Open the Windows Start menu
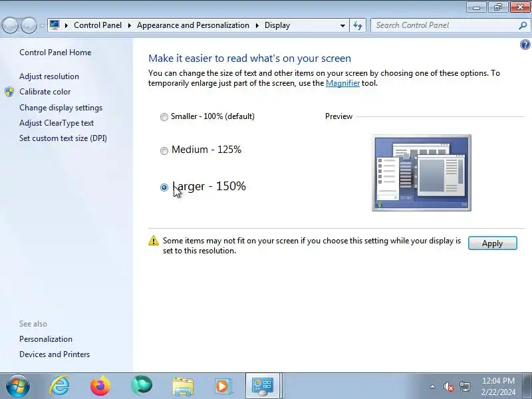The image size is (532, 399). pyautogui.click(x=17, y=386)
